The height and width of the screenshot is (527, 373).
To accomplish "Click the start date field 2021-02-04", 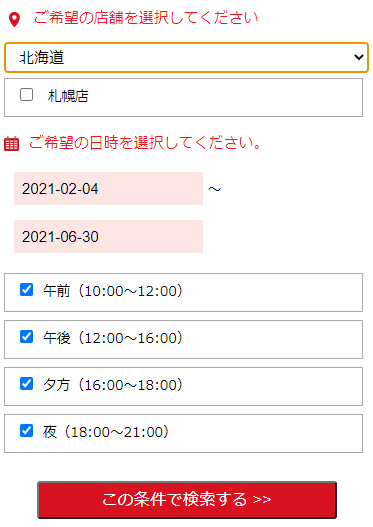I will pos(108,189).
